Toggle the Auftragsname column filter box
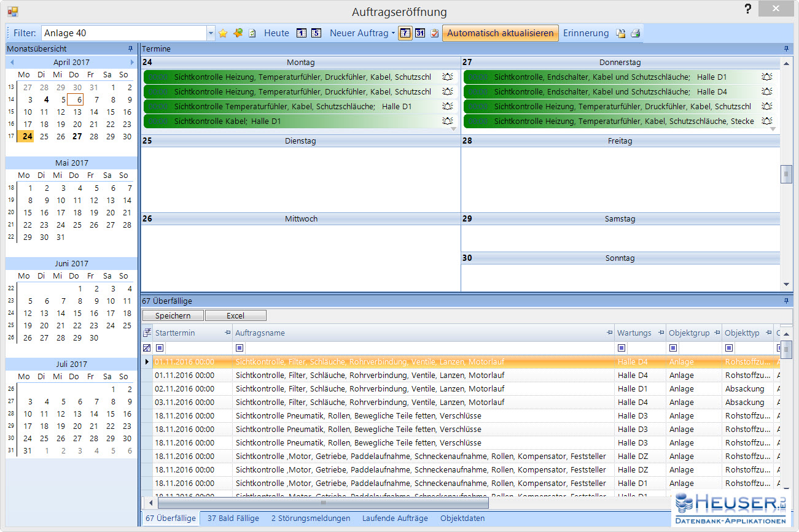799x532 pixels. tap(240, 348)
